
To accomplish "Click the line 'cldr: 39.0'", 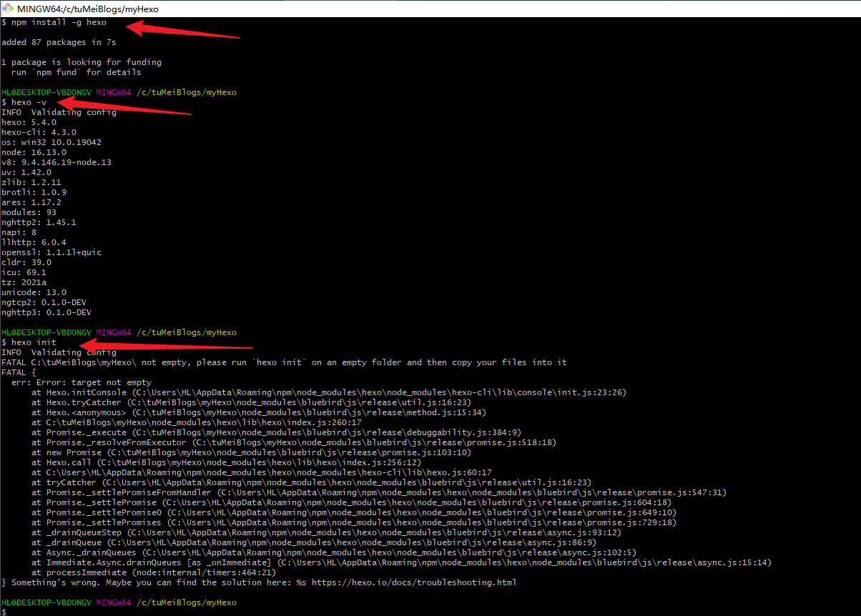I will tap(26, 262).
